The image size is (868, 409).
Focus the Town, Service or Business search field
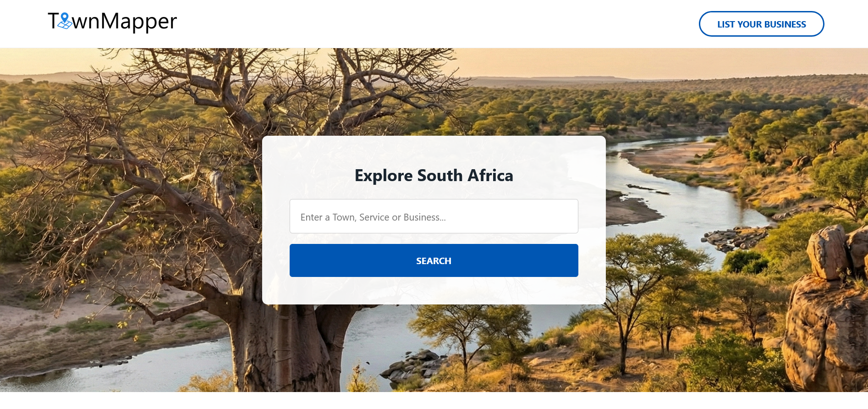click(434, 216)
